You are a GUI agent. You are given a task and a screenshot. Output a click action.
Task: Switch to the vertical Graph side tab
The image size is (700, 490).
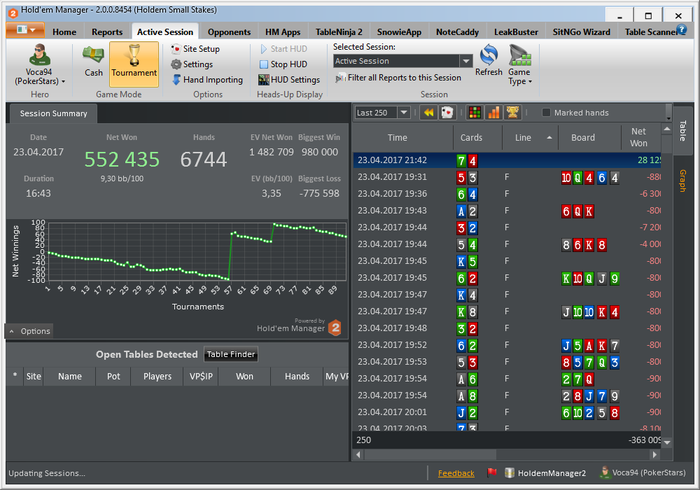tap(682, 181)
